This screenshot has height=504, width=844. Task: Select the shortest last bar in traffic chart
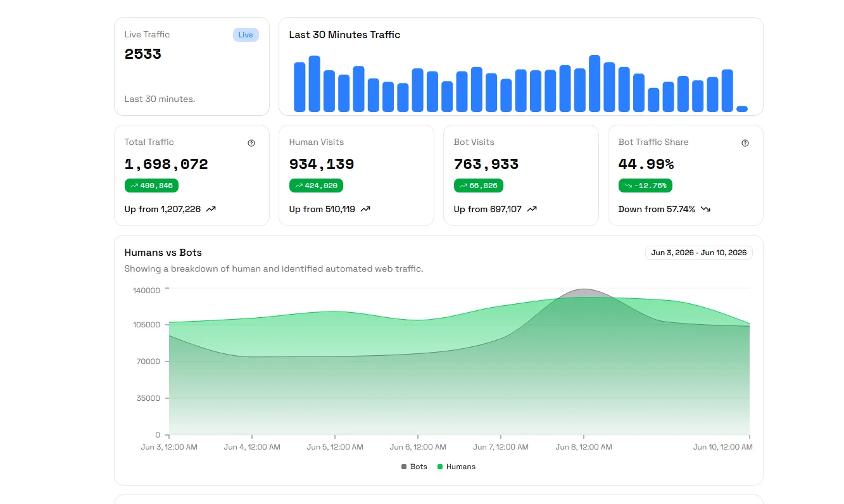pos(742,109)
